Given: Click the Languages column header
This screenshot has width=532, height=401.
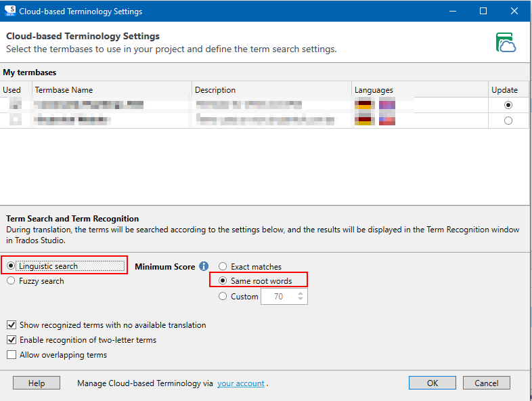Looking at the screenshot, I should 420,90.
